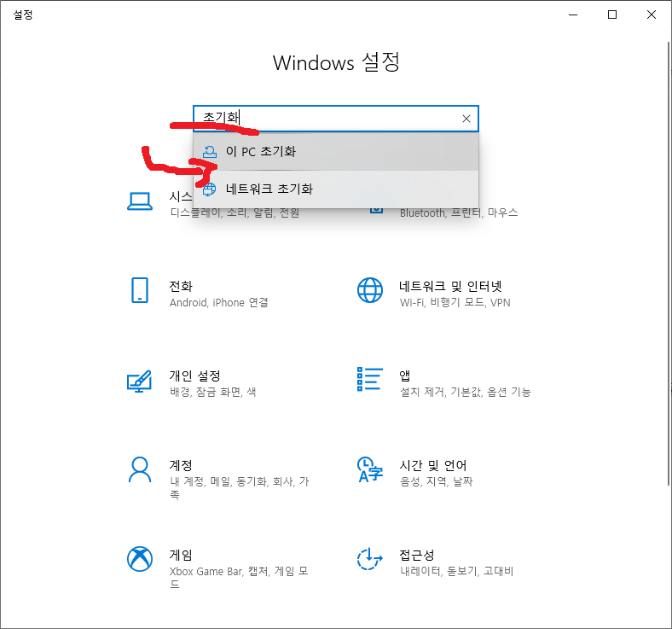The image size is (672, 629).
Task: Open the 시스템 laptop icon
Action: pyautogui.click(x=140, y=201)
